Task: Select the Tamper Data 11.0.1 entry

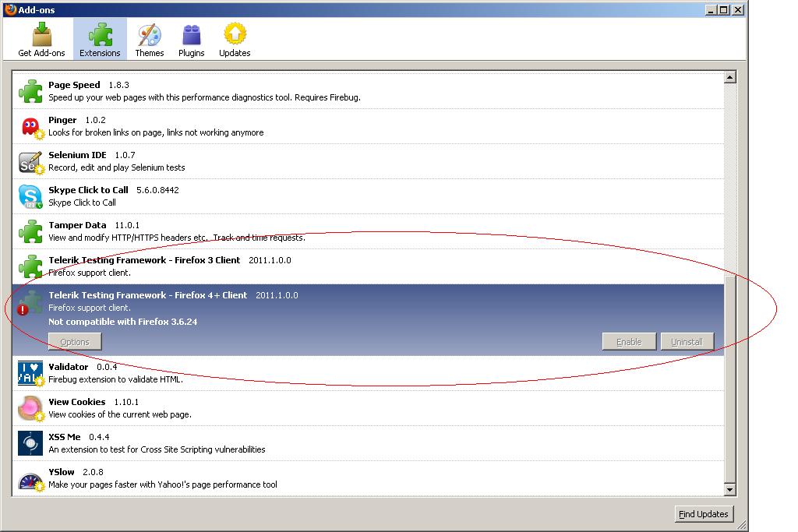Action: click(x=368, y=231)
